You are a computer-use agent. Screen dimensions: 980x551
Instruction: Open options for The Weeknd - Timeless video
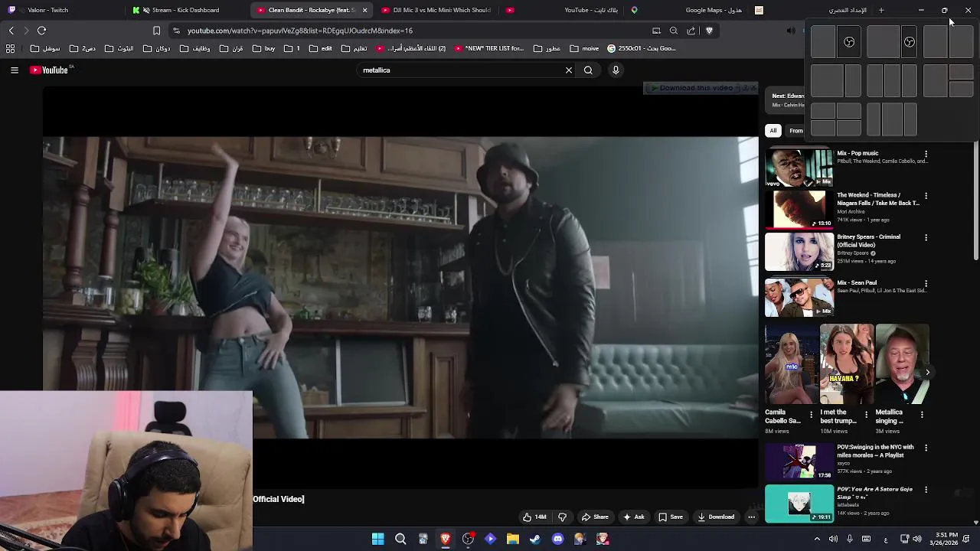click(926, 196)
